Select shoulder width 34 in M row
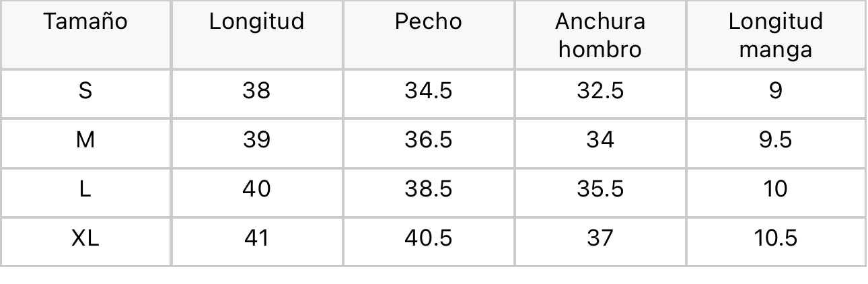Image resolution: width=868 pixels, height=284 pixels. (600, 140)
